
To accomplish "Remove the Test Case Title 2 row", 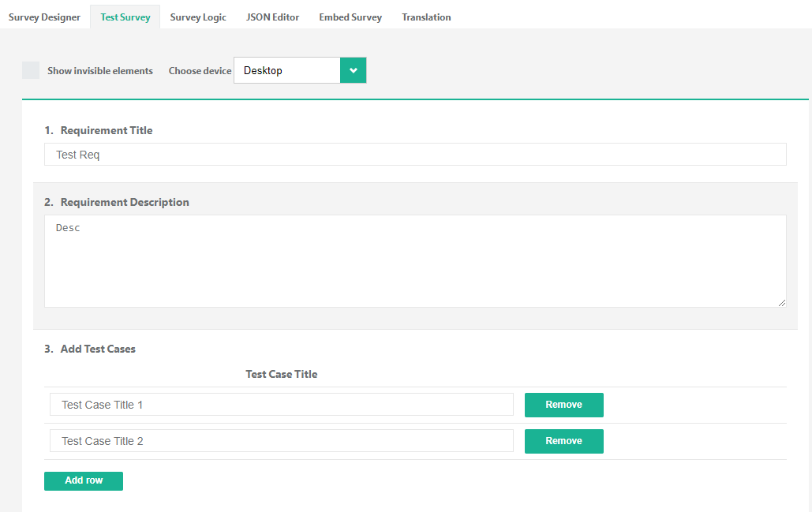I will [x=563, y=441].
